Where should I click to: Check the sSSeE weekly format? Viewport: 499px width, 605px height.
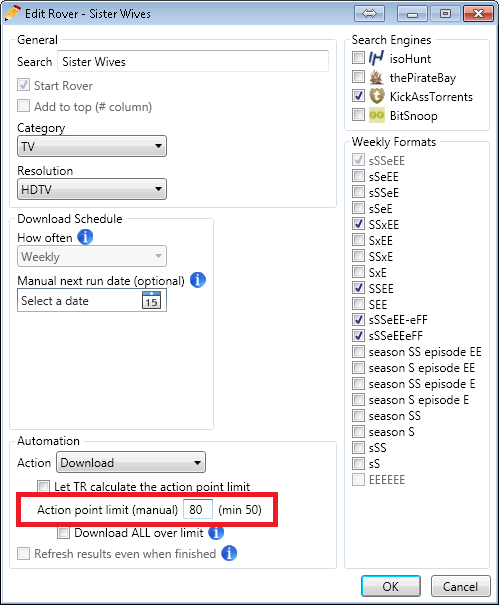tap(358, 192)
